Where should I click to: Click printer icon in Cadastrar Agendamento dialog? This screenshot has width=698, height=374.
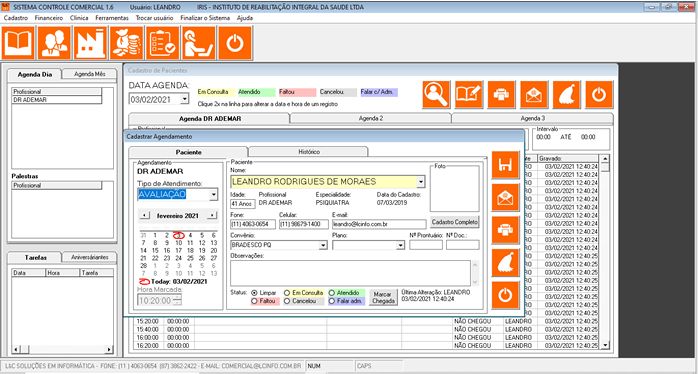click(x=505, y=230)
